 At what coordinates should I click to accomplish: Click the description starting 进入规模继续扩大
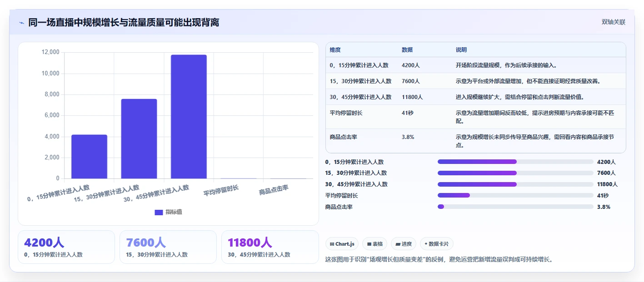[520, 97]
